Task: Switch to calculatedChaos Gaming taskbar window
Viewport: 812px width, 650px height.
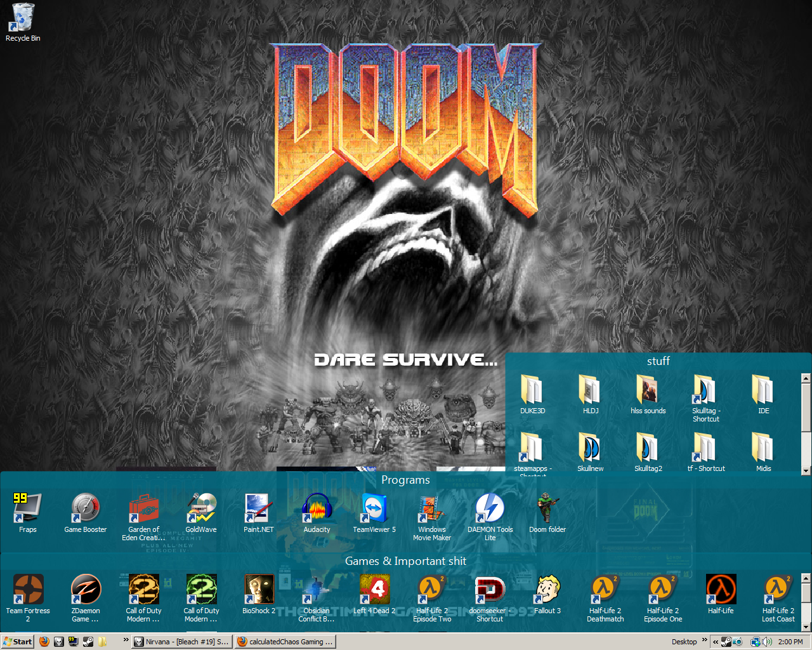Action: click(x=285, y=642)
